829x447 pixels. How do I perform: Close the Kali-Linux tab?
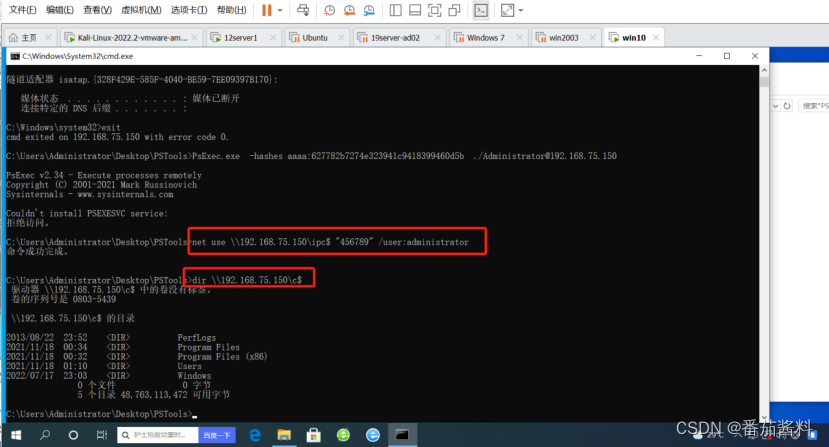coord(195,38)
